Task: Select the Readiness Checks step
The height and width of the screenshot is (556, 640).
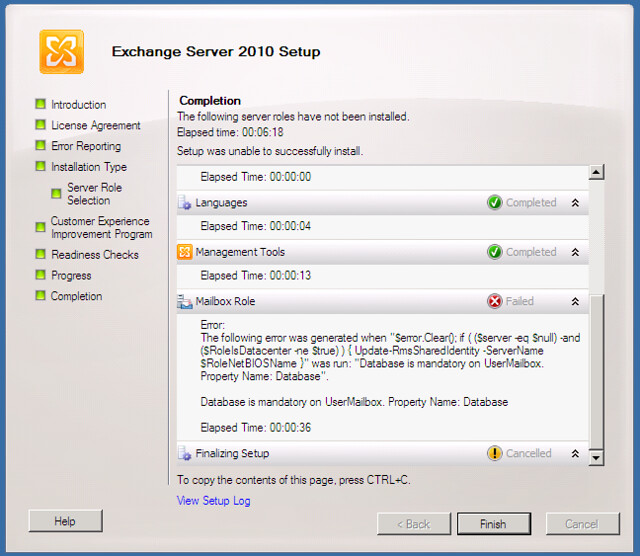Action: click(95, 255)
